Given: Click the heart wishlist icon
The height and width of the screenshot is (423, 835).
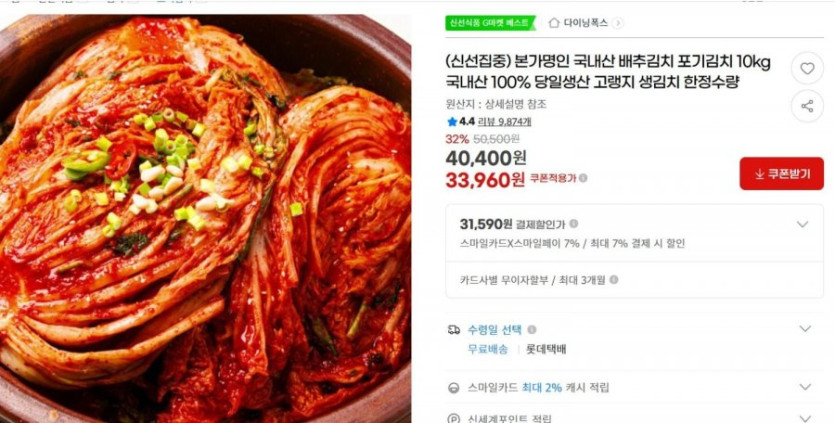Looking at the screenshot, I should 807,69.
